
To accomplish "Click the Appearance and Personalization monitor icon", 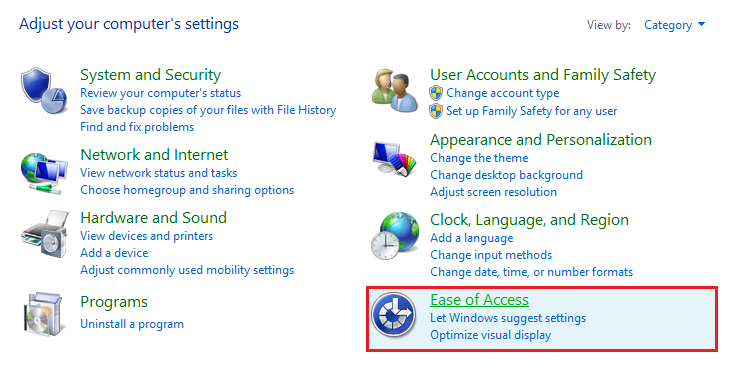I will [394, 158].
